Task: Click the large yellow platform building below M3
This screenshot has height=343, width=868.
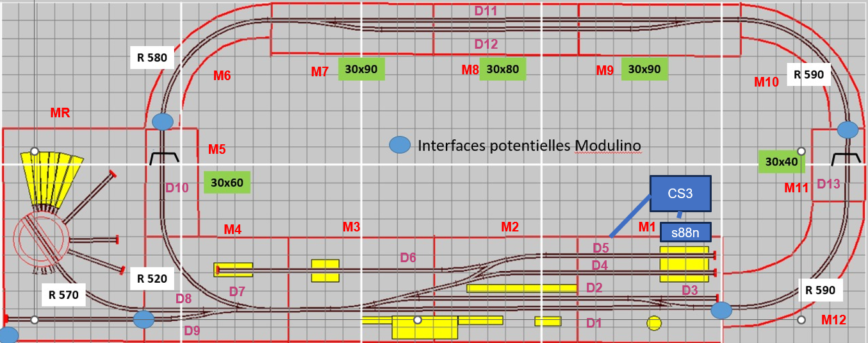Action: click(425, 327)
